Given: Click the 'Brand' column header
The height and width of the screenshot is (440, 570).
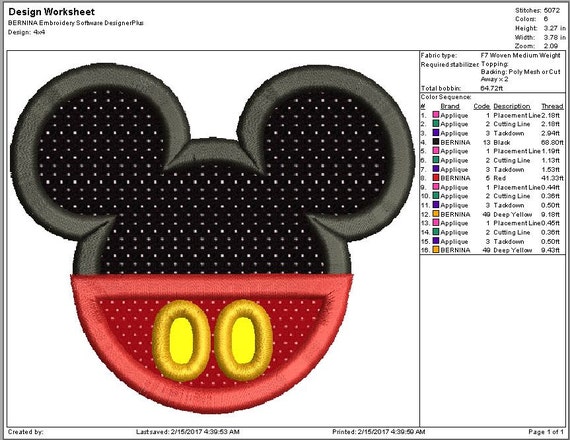Looking at the screenshot, I should pos(450,106).
